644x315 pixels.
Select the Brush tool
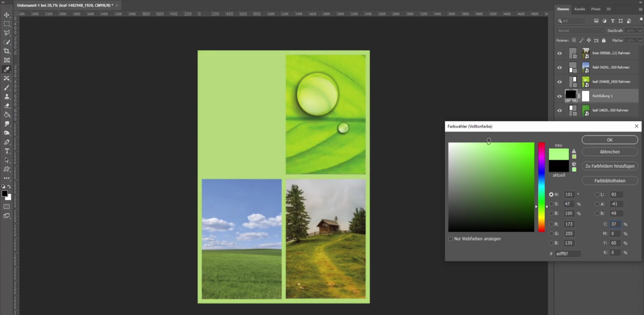coord(7,87)
